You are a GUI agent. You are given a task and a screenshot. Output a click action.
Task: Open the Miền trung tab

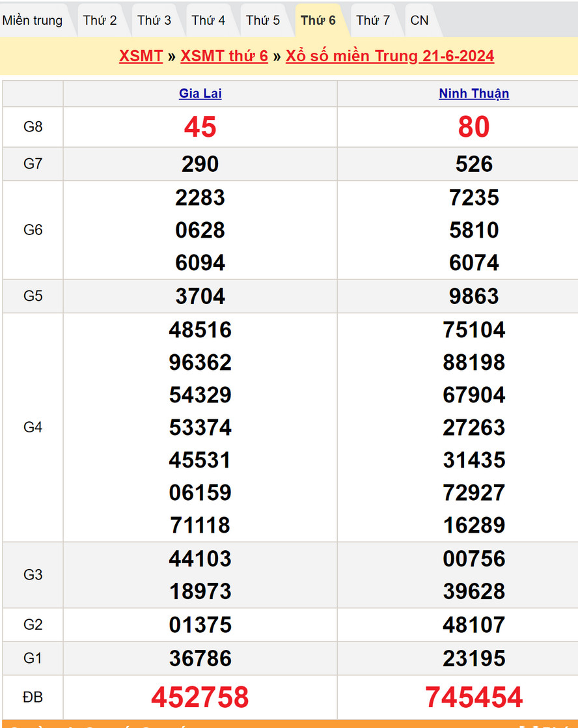33,20
